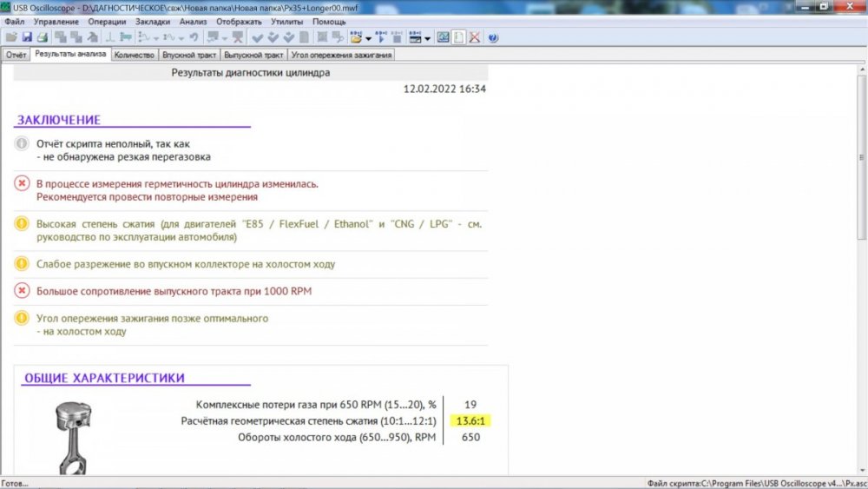Click the ЗАКЛЮЧЕНИЕ section heading
This screenshot has height=489, width=868.
(x=59, y=120)
